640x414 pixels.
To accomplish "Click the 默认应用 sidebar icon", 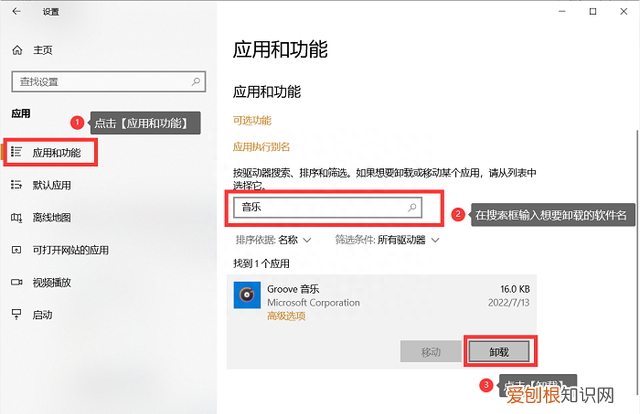I will click(16, 185).
